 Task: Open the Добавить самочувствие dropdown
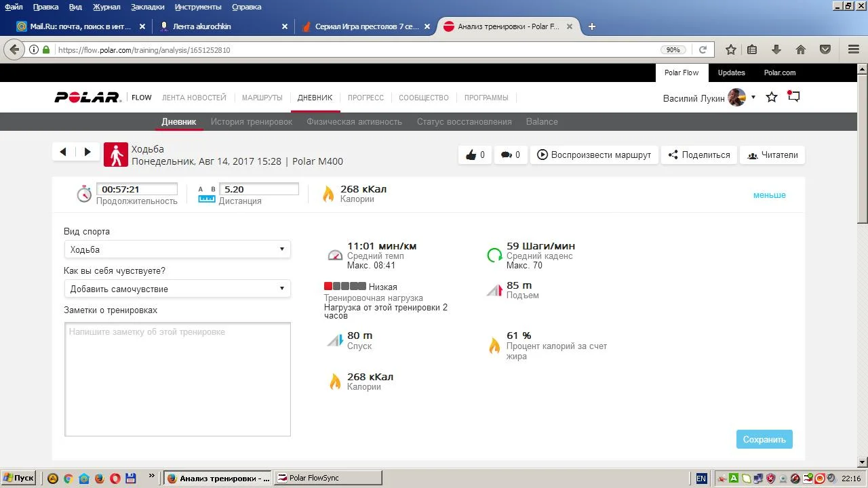click(x=177, y=289)
